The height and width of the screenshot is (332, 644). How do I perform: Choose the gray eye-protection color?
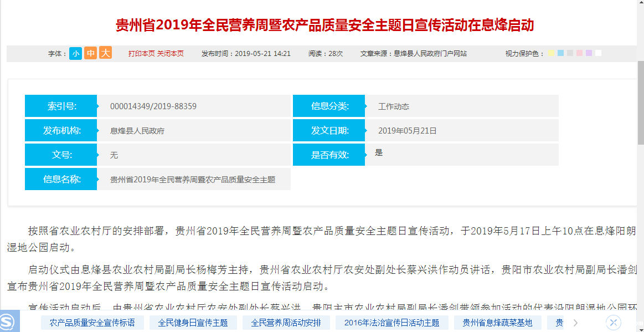click(x=570, y=53)
